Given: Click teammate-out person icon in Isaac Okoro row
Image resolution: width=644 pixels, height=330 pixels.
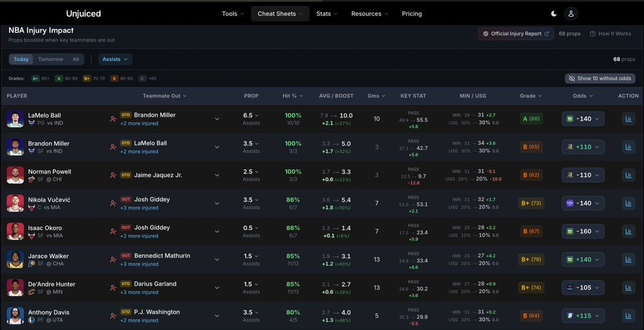Looking at the screenshot, I should click(113, 231).
